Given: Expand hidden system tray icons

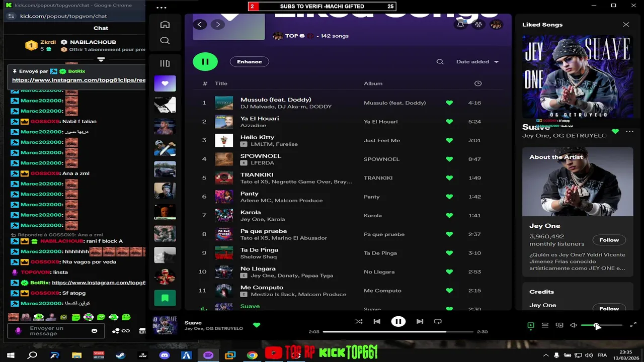Looking at the screenshot, I should [546, 355].
